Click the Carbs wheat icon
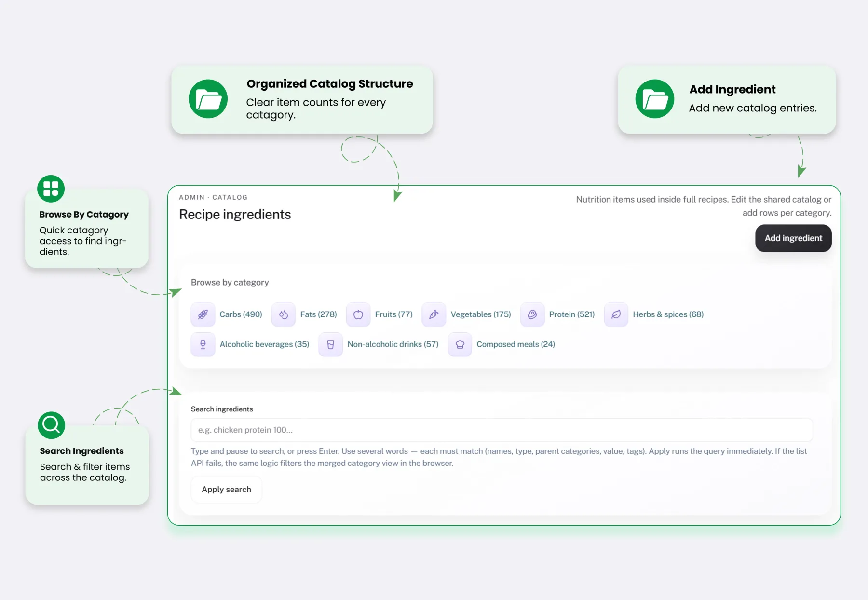Screen dimensions: 868x600 [203, 314]
